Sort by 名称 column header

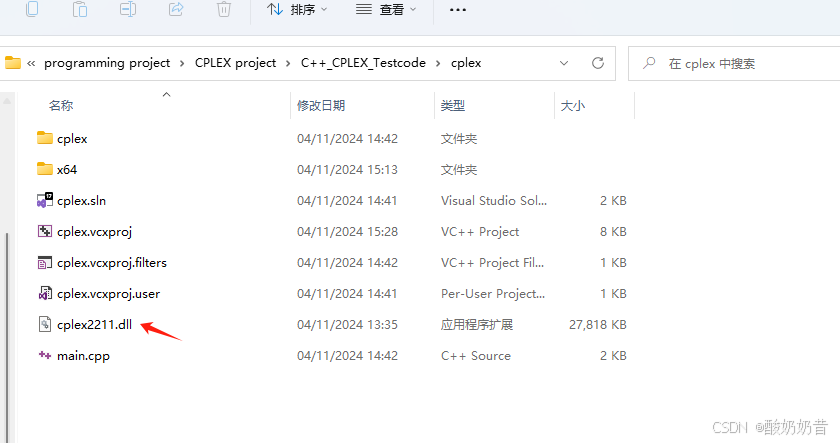[x=61, y=106]
